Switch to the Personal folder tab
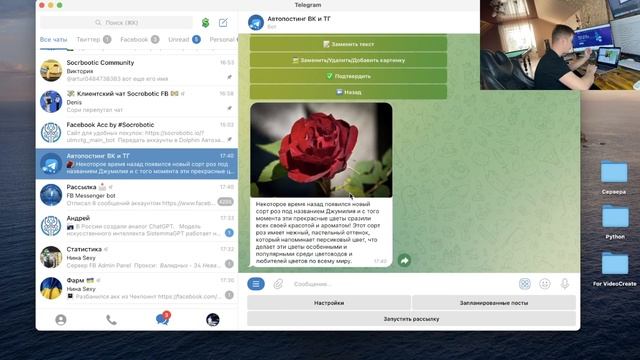The height and width of the screenshot is (360, 640). 223,40
